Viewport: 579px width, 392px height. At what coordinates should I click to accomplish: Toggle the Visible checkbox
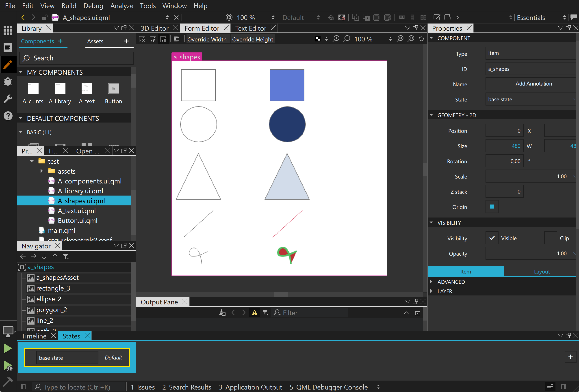click(492, 238)
